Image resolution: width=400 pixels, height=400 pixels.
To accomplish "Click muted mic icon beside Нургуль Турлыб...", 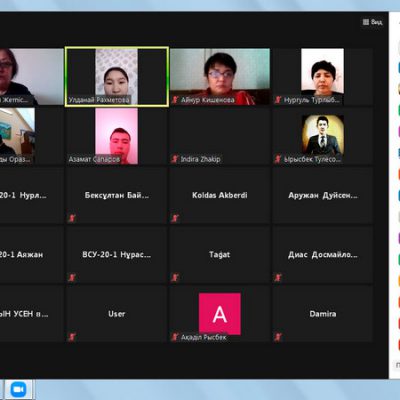I will [278, 100].
